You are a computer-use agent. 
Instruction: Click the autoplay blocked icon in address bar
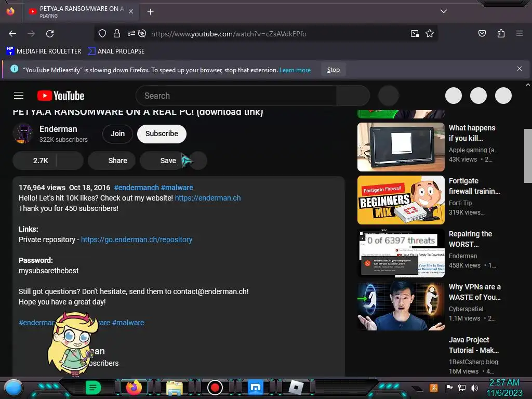[142, 33]
